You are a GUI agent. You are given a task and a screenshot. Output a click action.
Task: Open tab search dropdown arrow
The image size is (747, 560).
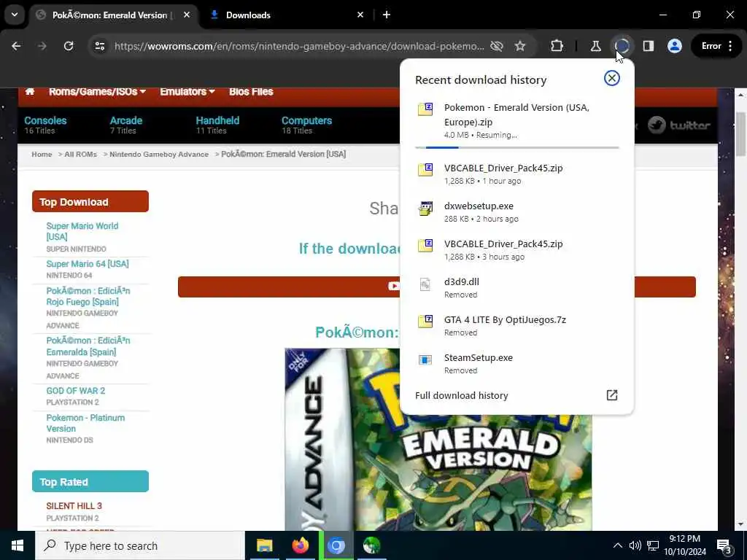[15, 15]
